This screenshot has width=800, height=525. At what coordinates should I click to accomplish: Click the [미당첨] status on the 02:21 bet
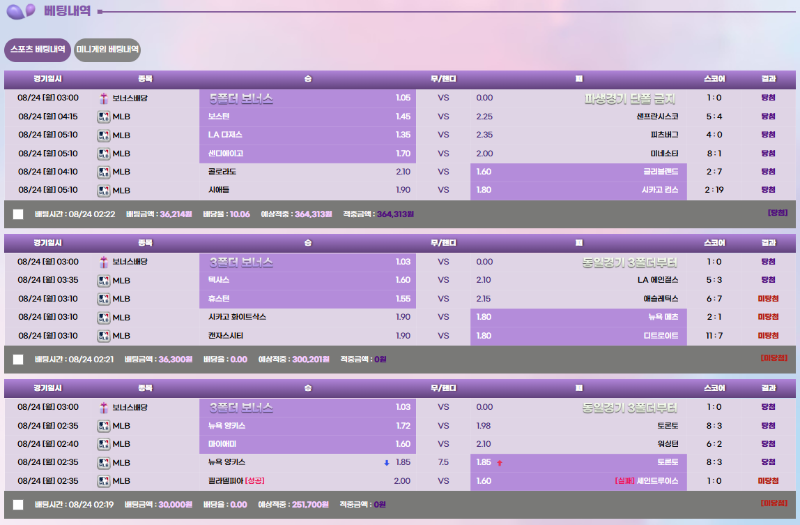pyautogui.click(x=774, y=358)
